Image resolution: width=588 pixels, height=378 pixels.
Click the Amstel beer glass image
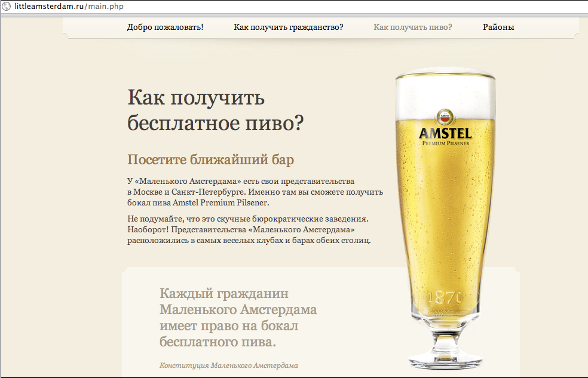coord(445,219)
